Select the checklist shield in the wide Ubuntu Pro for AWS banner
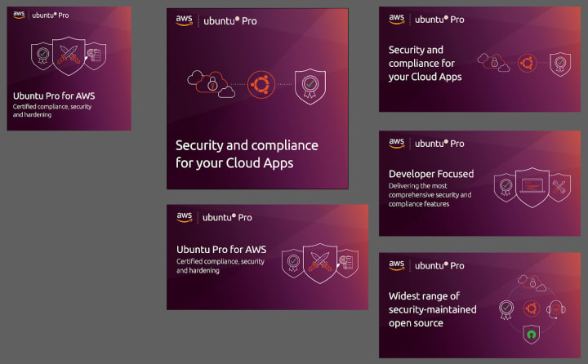 [347, 263]
